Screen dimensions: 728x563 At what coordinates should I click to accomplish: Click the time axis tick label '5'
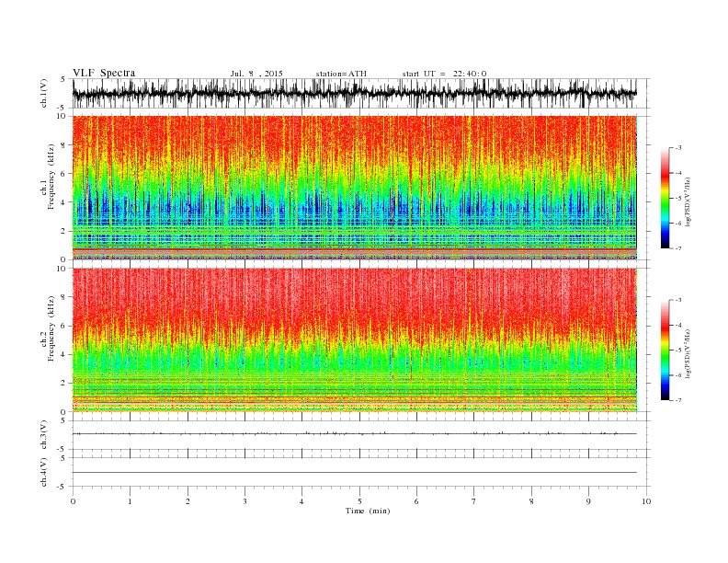pyautogui.click(x=359, y=501)
